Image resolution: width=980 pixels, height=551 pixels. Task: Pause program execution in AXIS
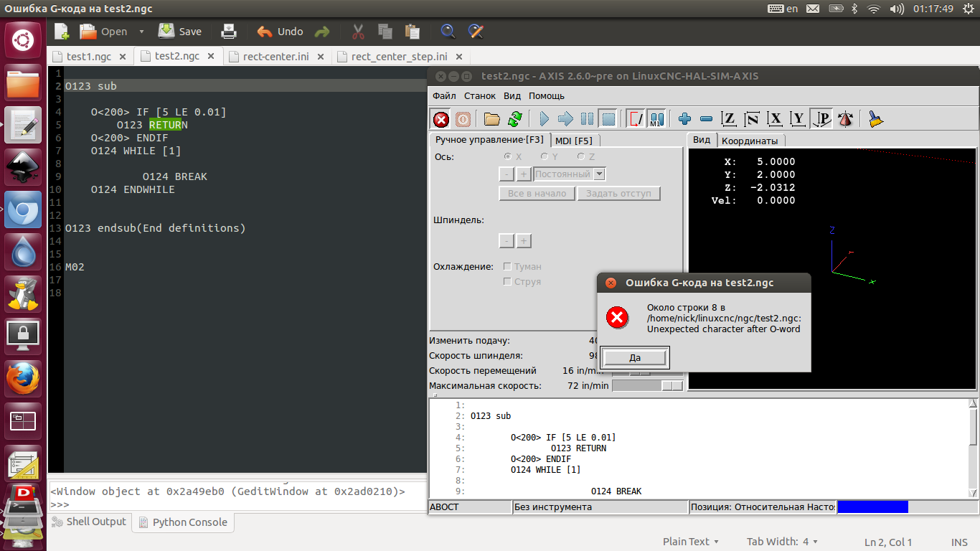point(587,119)
